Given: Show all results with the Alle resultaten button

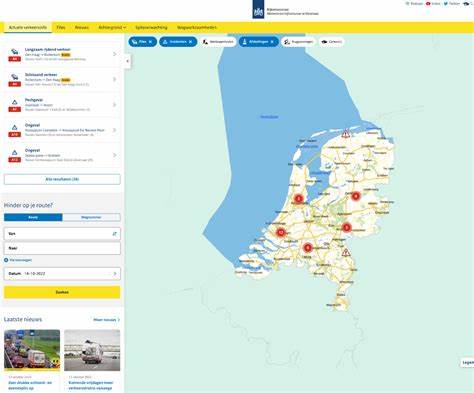Looking at the screenshot, I should (62, 179).
